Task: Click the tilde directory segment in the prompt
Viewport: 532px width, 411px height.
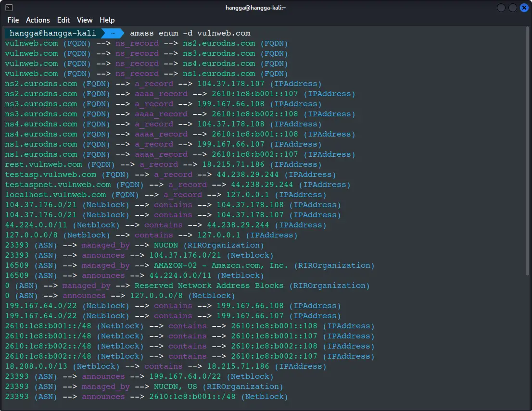Action: pos(113,33)
